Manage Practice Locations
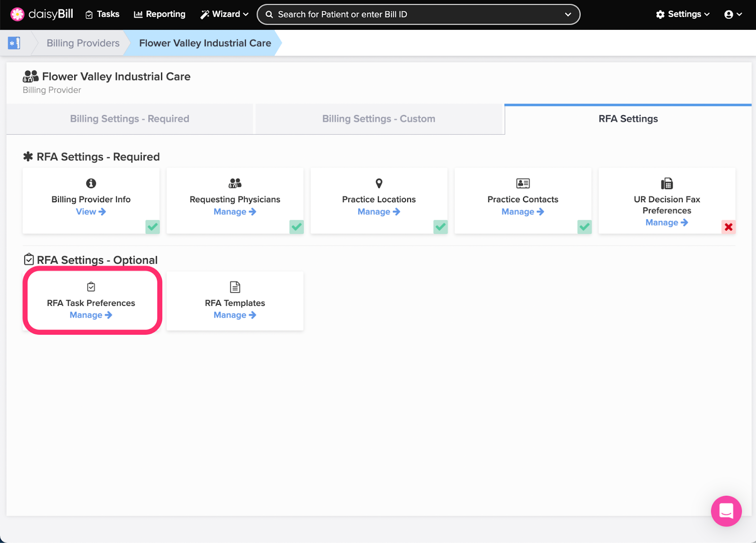 pos(379,212)
